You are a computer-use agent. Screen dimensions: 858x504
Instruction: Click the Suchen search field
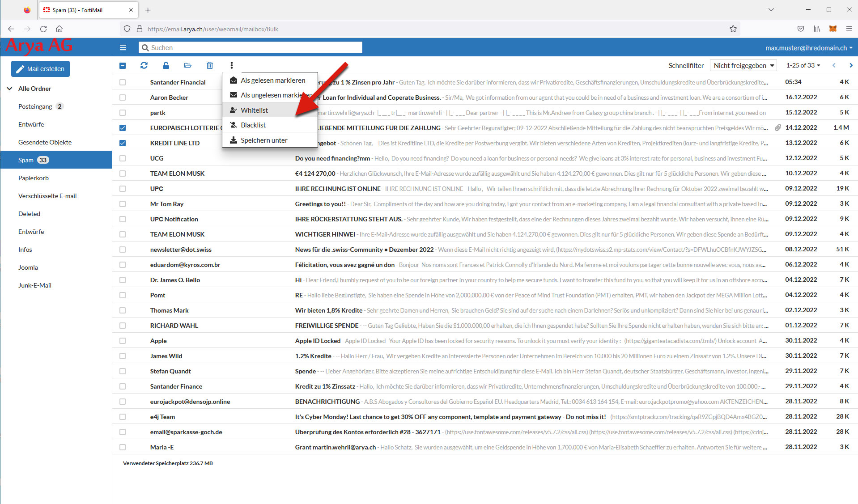tap(251, 47)
